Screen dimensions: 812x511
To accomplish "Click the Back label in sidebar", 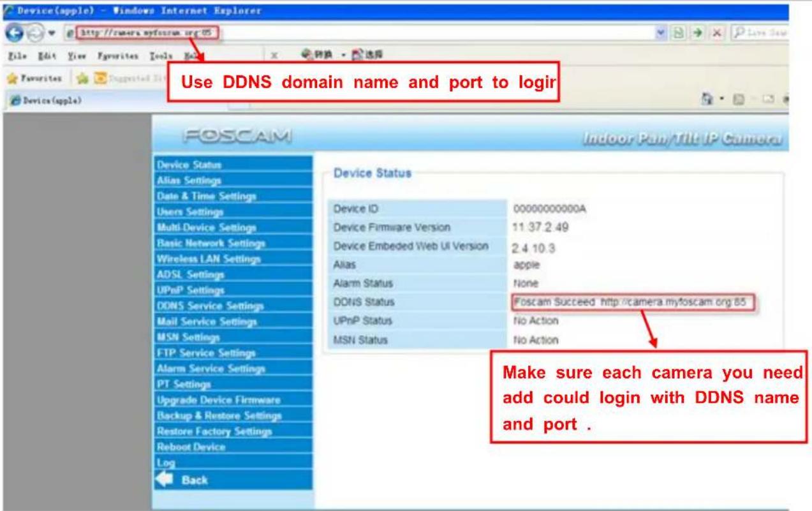I will 195,480.
